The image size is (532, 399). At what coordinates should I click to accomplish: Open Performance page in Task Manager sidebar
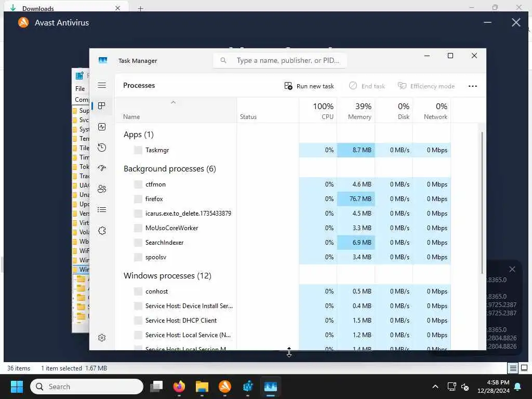coord(102,127)
